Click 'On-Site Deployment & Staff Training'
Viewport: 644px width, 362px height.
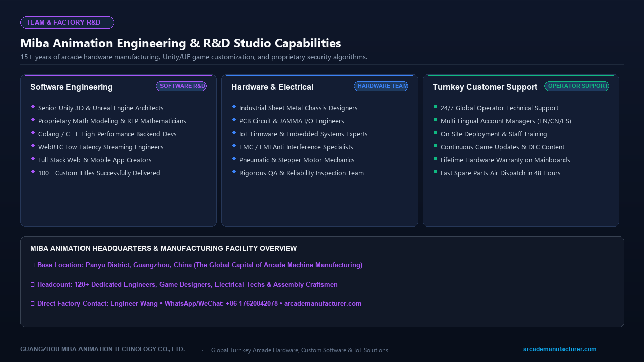494,134
